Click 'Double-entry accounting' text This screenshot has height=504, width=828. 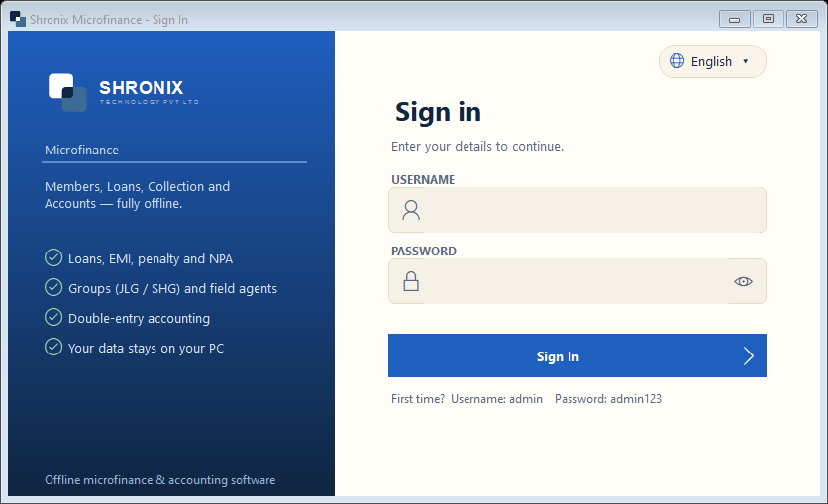[x=139, y=318]
